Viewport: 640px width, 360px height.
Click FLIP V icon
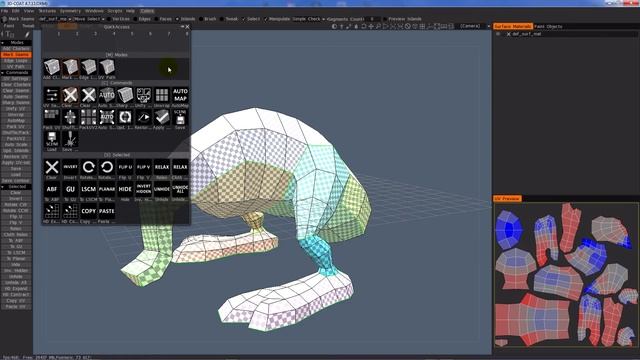point(144,167)
